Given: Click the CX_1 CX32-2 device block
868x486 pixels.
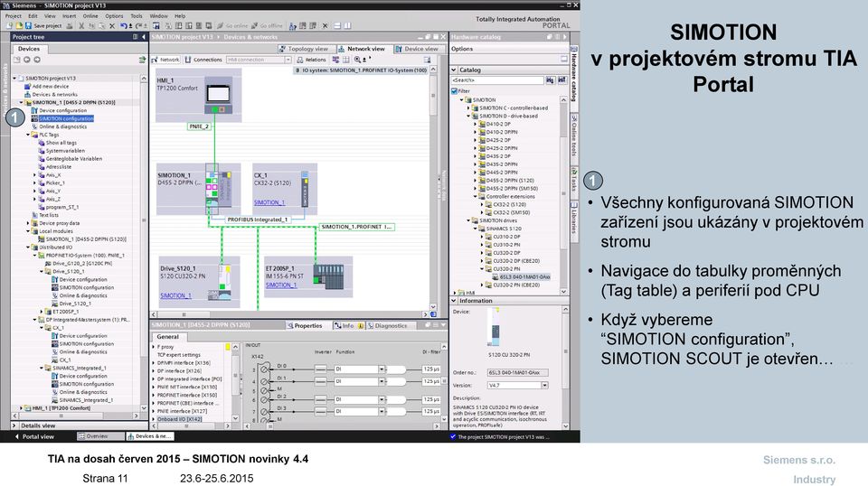Looking at the screenshot, I should 285,189.
